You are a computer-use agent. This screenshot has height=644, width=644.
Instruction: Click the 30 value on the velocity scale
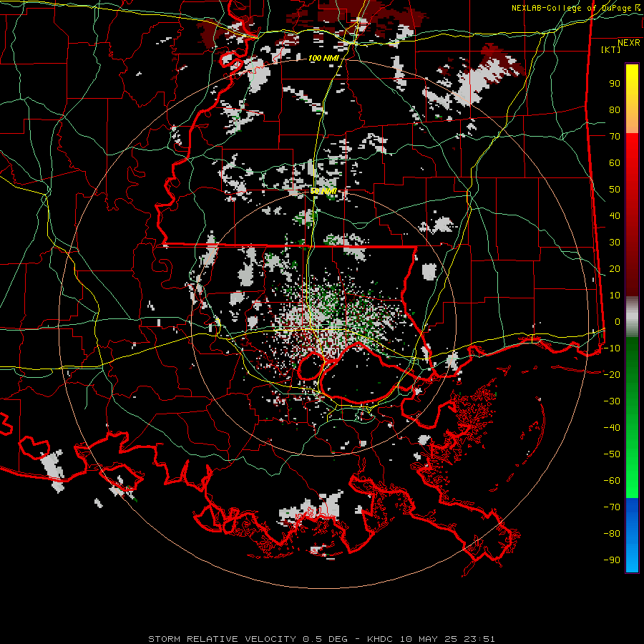tap(615, 243)
